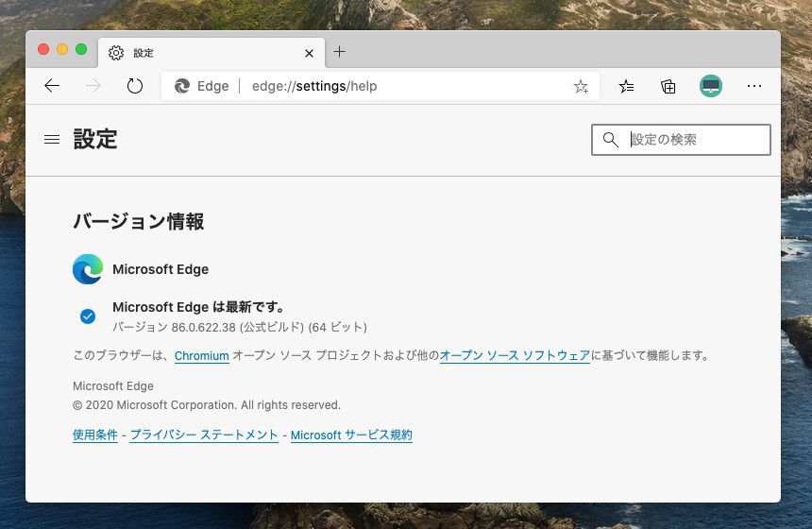Add page to favorites star icon
Screen dimensions: 812x529
coord(581,86)
